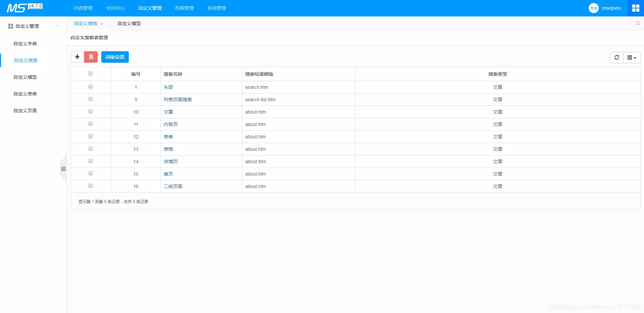Screen dimensions: 644x313
Task: Click the 自定义管理 sidebar grid icon
Action: click(x=11, y=26)
